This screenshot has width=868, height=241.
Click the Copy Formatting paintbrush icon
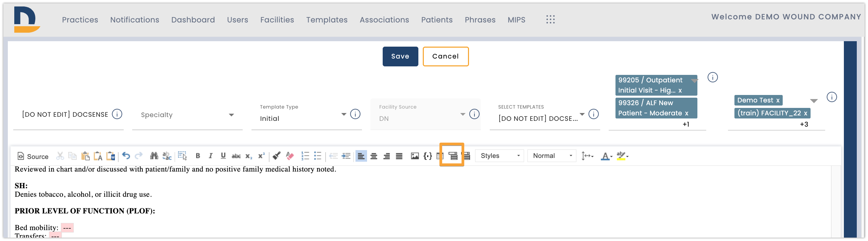tap(277, 156)
